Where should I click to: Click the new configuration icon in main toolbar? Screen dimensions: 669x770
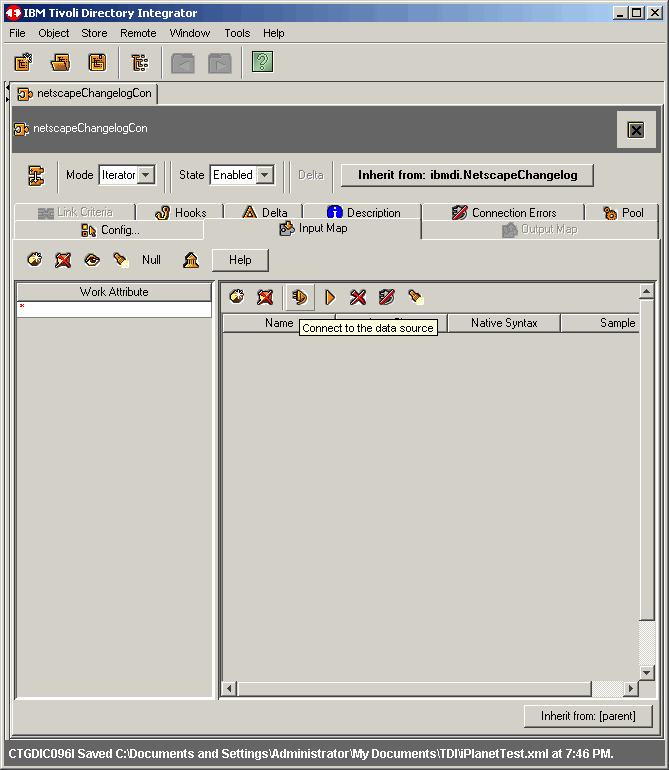tap(23, 63)
